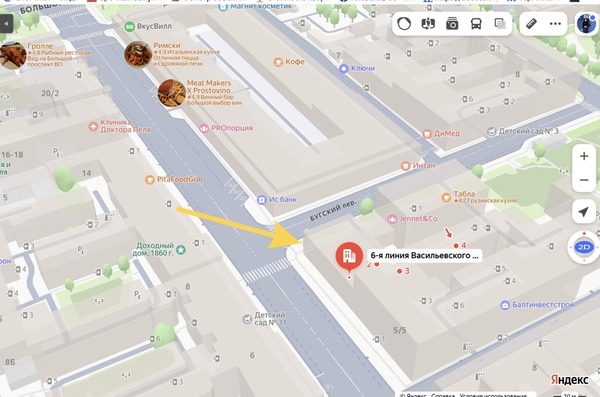The height and width of the screenshot is (397, 600).
Task: Switch map view with the 2D toggle
Action: [584, 247]
